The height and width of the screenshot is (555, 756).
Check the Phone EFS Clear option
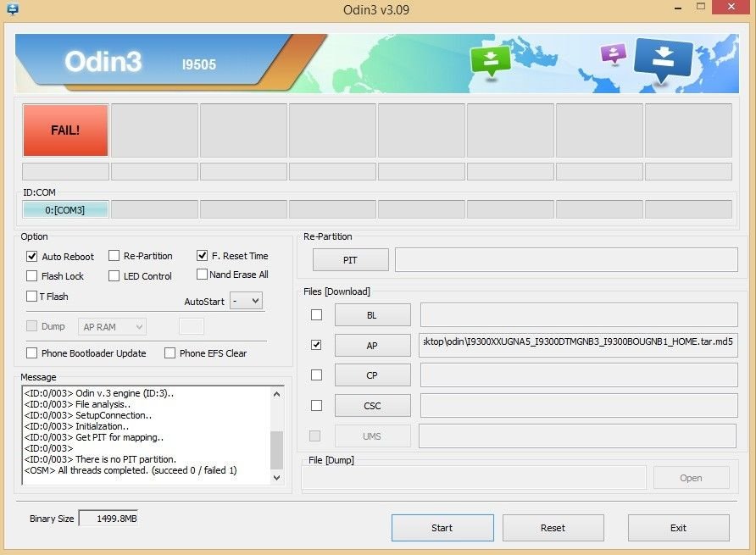pos(170,353)
